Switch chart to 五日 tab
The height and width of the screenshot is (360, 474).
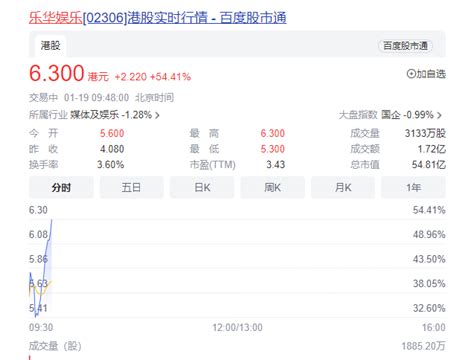pos(131,187)
